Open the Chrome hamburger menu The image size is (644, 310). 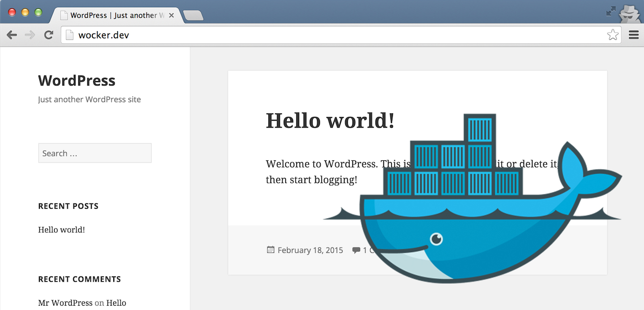click(633, 35)
